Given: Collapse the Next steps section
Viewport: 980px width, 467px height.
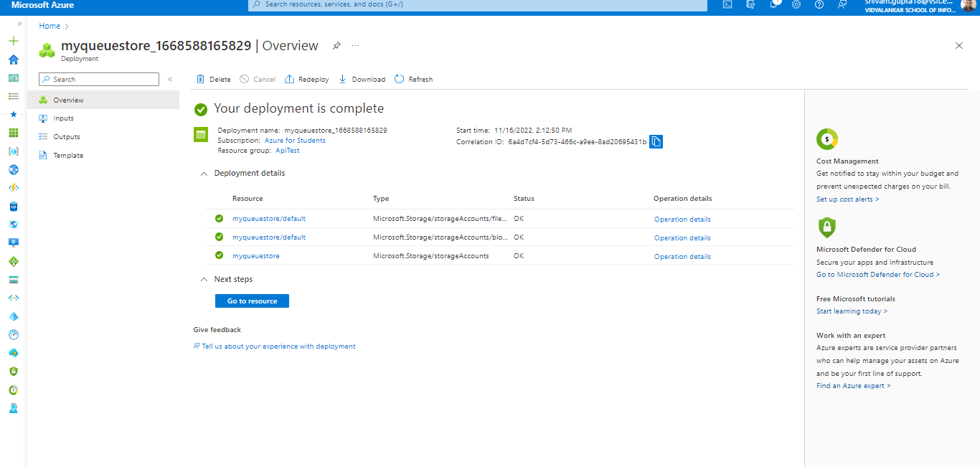Looking at the screenshot, I should [x=204, y=280].
